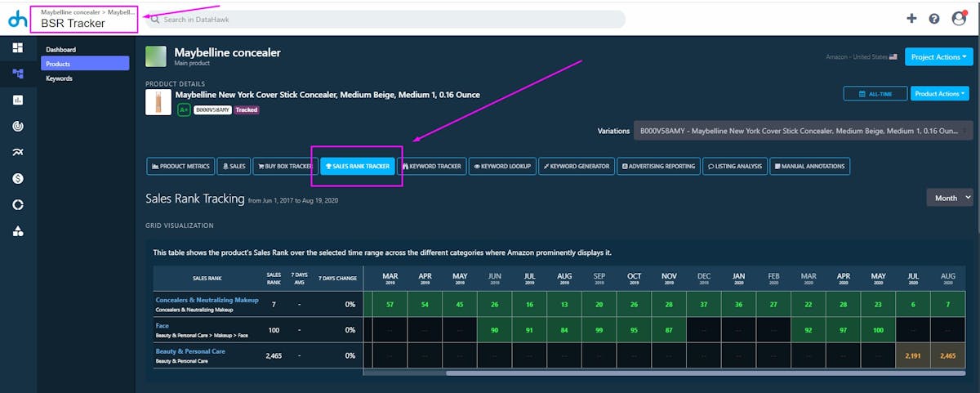This screenshot has height=393, width=980.
Task: Switch to the Product Metrics tab
Action: click(180, 166)
